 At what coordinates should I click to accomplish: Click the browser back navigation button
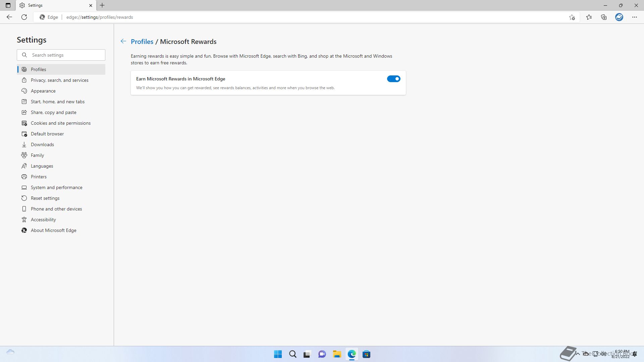coord(9,17)
